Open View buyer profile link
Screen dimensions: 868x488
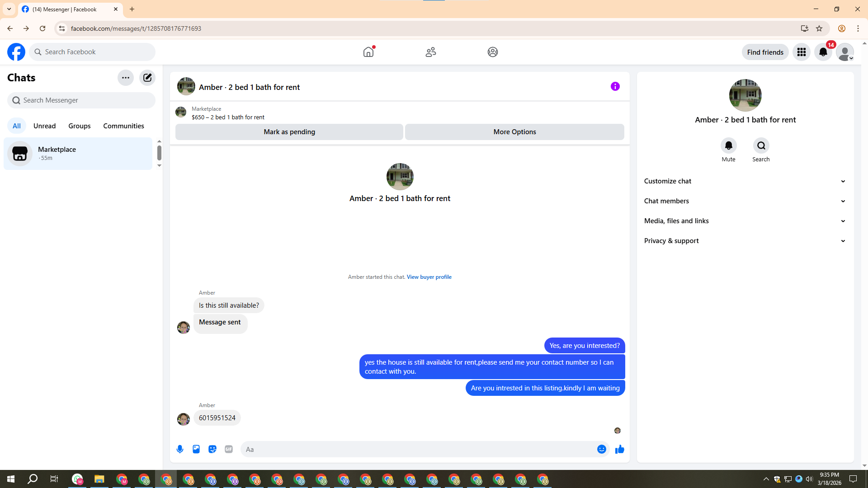[x=429, y=277]
